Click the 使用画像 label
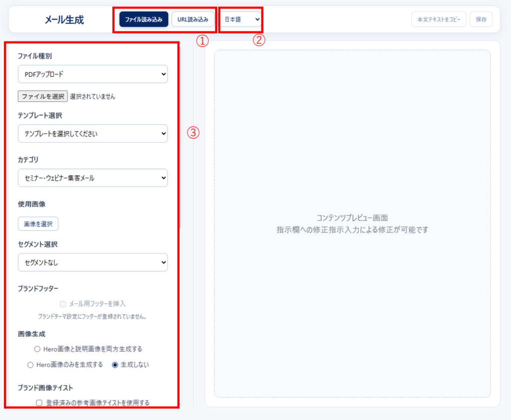The image size is (511, 420). (31, 205)
